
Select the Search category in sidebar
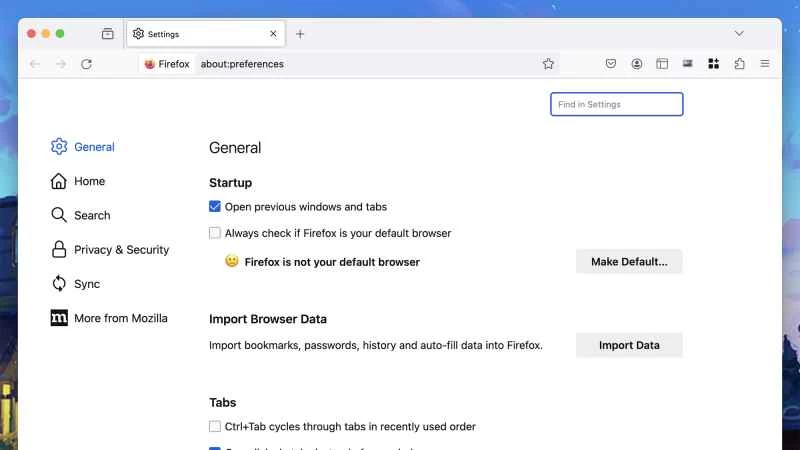pyautogui.click(x=92, y=215)
